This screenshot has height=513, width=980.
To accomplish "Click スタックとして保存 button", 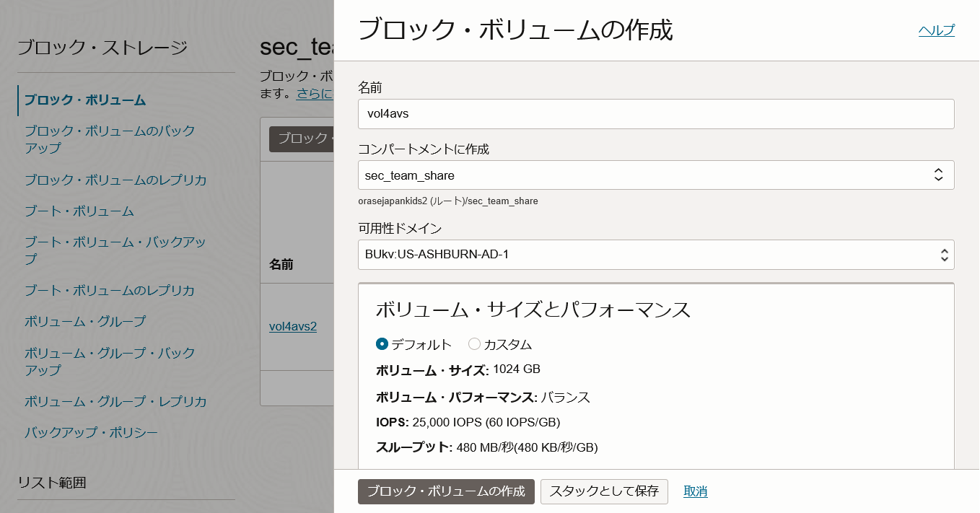I will point(604,491).
